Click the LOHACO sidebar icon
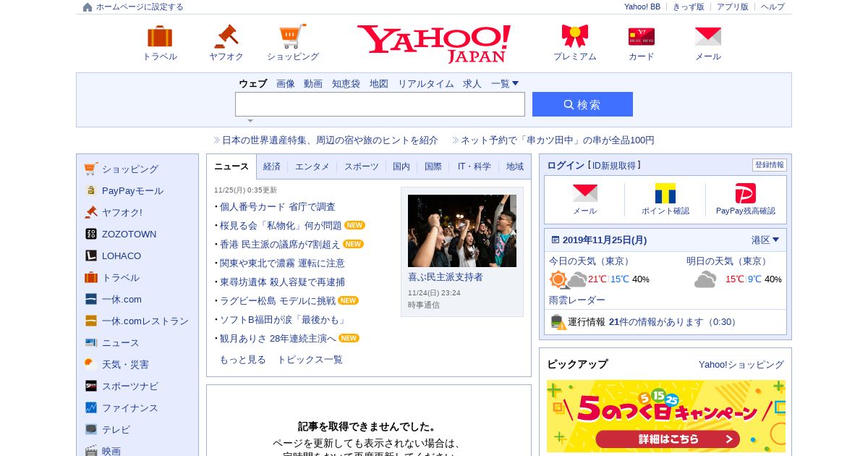The image size is (868, 456). tap(90, 256)
